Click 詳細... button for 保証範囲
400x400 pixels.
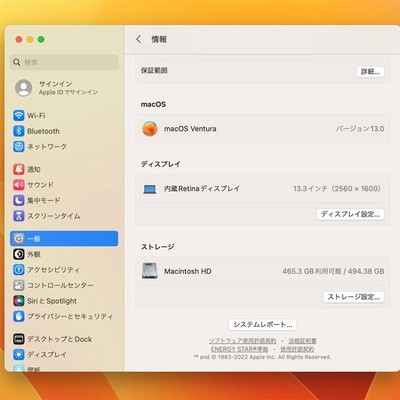click(x=370, y=72)
